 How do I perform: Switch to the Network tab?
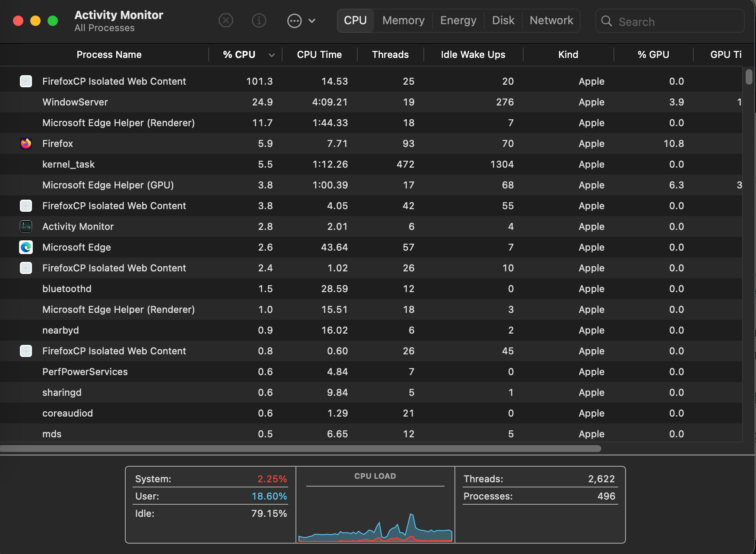point(551,21)
